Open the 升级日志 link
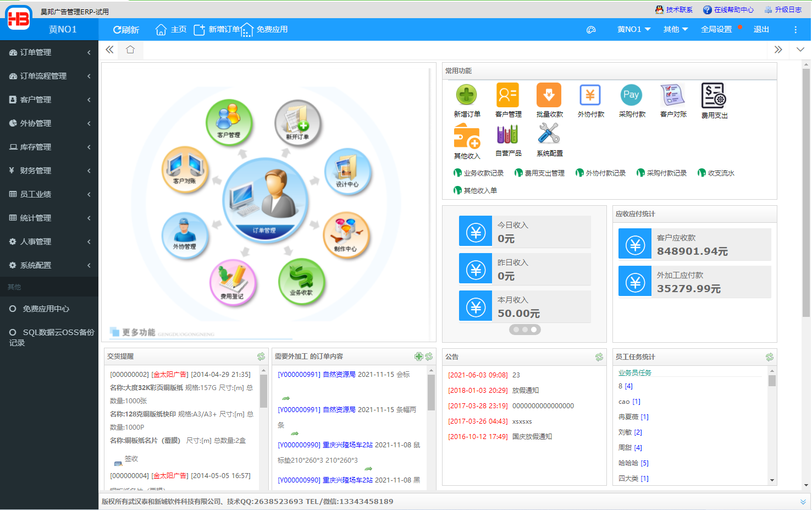Screen dimensions: 812x510 point(783,9)
